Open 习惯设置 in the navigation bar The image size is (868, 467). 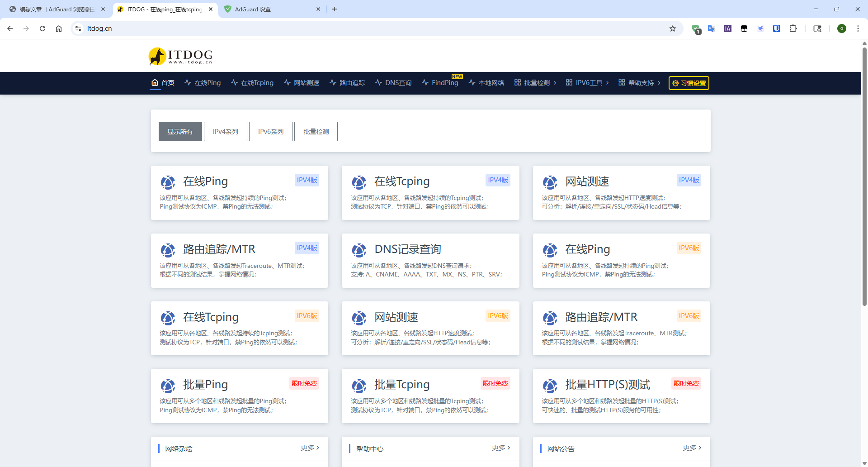[689, 83]
